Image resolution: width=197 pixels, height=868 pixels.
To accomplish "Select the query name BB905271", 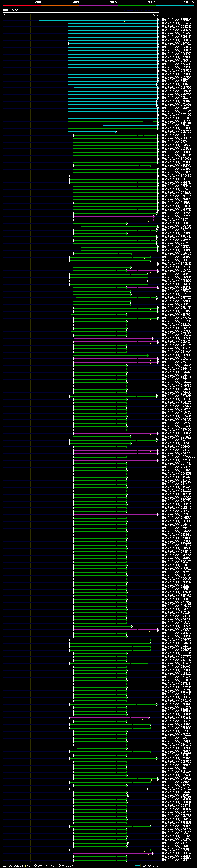I will coord(11,10).
